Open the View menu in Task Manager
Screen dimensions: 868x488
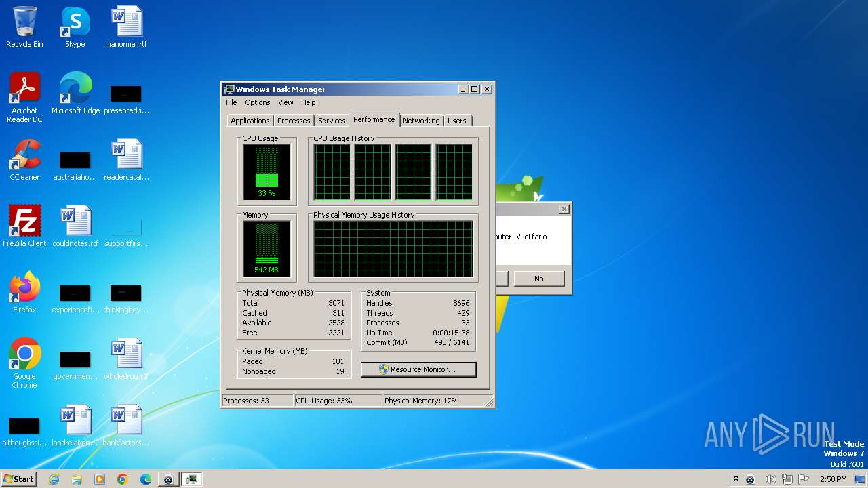click(x=285, y=102)
